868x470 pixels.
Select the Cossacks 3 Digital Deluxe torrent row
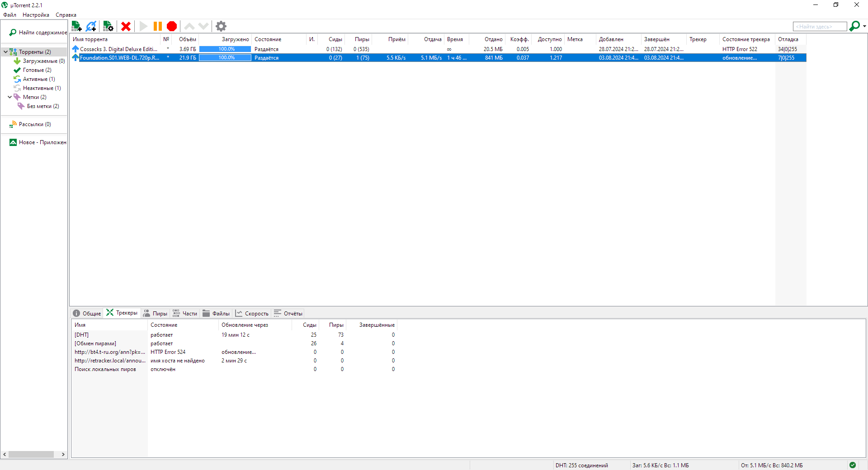coord(439,49)
